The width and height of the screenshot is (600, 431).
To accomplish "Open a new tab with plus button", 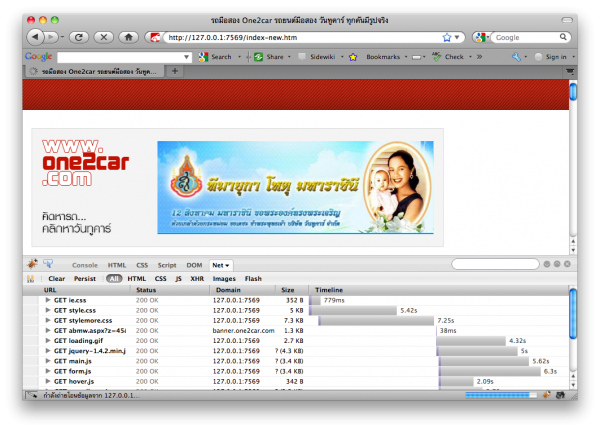I will tap(175, 71).
